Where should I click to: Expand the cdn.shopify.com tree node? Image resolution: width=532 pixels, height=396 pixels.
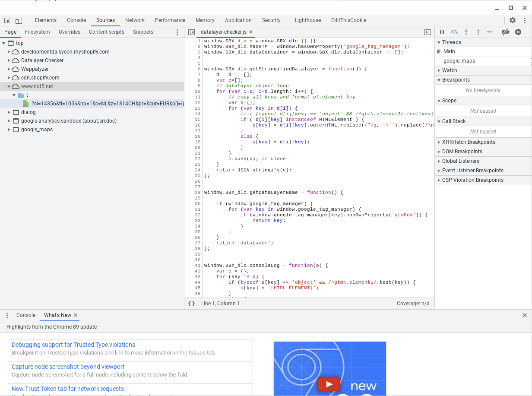9,78
